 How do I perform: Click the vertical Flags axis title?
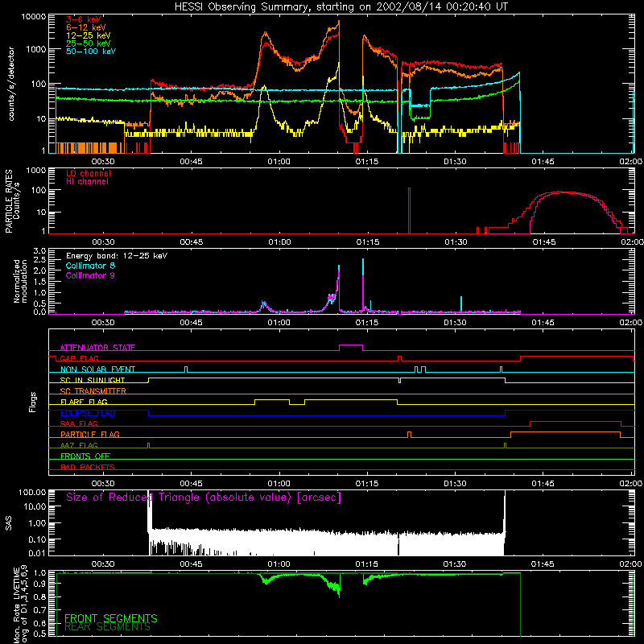[33, 402]
